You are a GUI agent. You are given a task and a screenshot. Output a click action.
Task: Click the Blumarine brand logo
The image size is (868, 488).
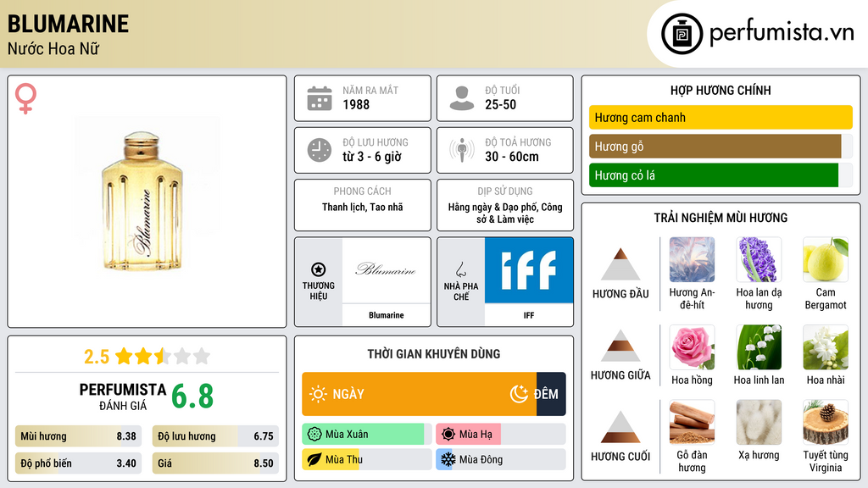coord(386,270)
